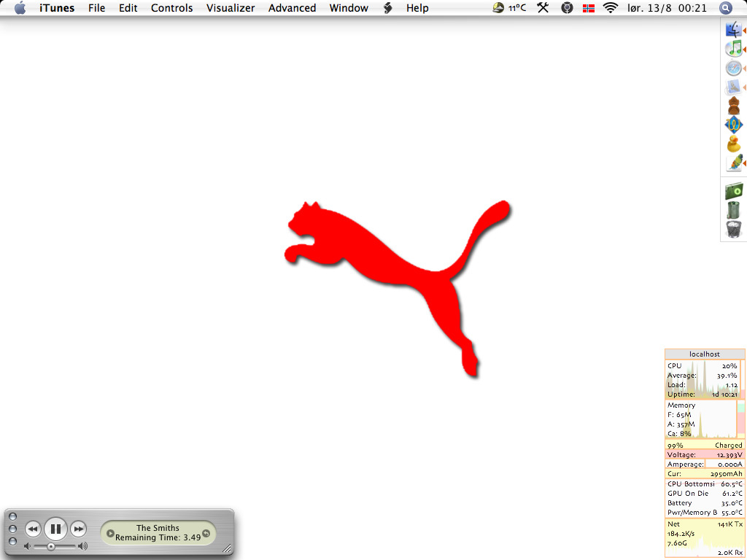
Task: Click the 'A: 357M' memory value
Action: pos(681,424)
